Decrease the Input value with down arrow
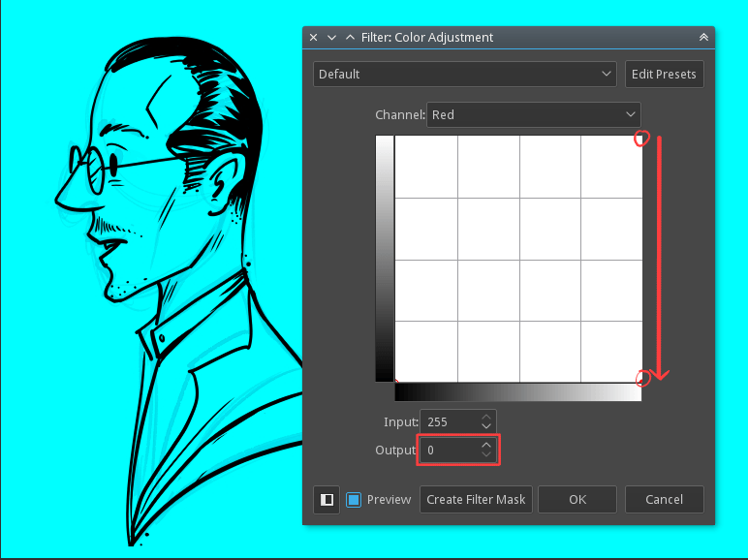This screenshot has width=748, height=560. pyautogui.click(x=486, y=426)
